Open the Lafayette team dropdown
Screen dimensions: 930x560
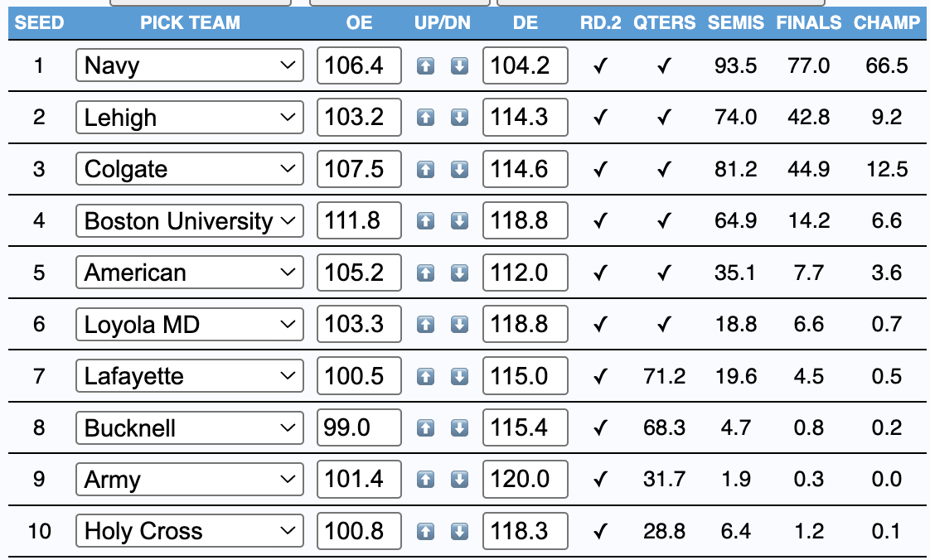coord(189,377)
